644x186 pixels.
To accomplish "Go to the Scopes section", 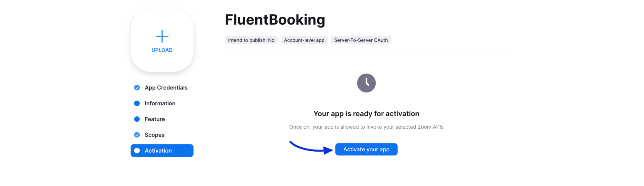I will [x=154, y=135].
